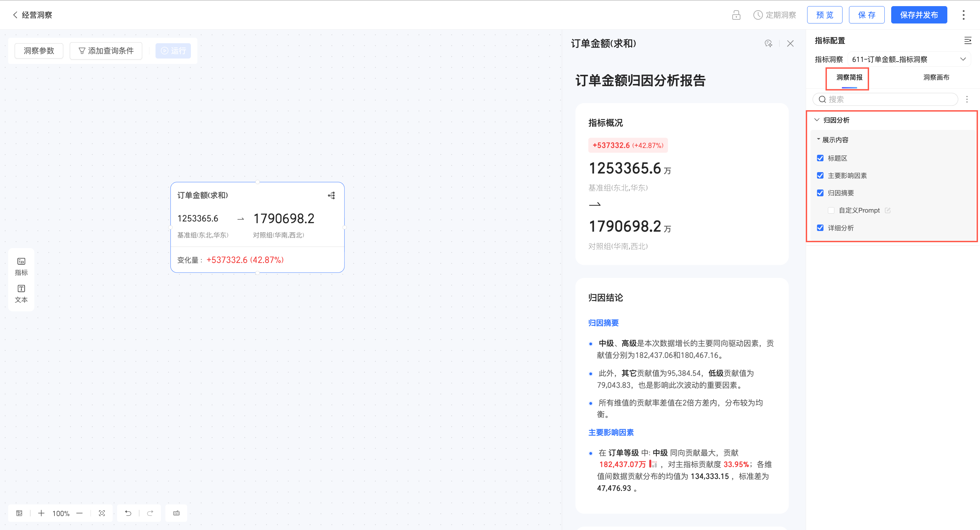Collapse the 展示内容 group
980x530 pixels.
[818, 140]
